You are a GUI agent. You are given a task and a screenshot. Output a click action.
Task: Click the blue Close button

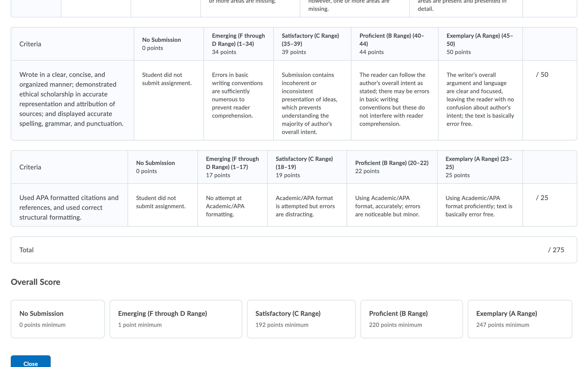[31, 361]
